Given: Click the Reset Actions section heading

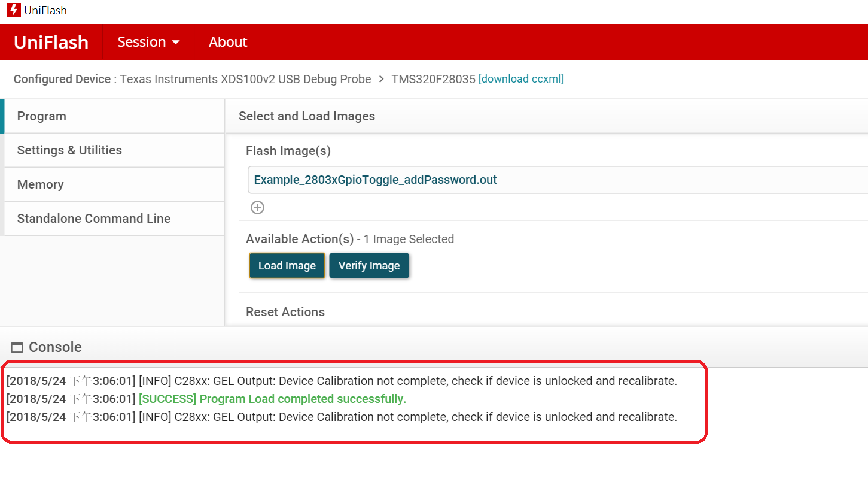Looking at the screenshot, I should (285, 312).
